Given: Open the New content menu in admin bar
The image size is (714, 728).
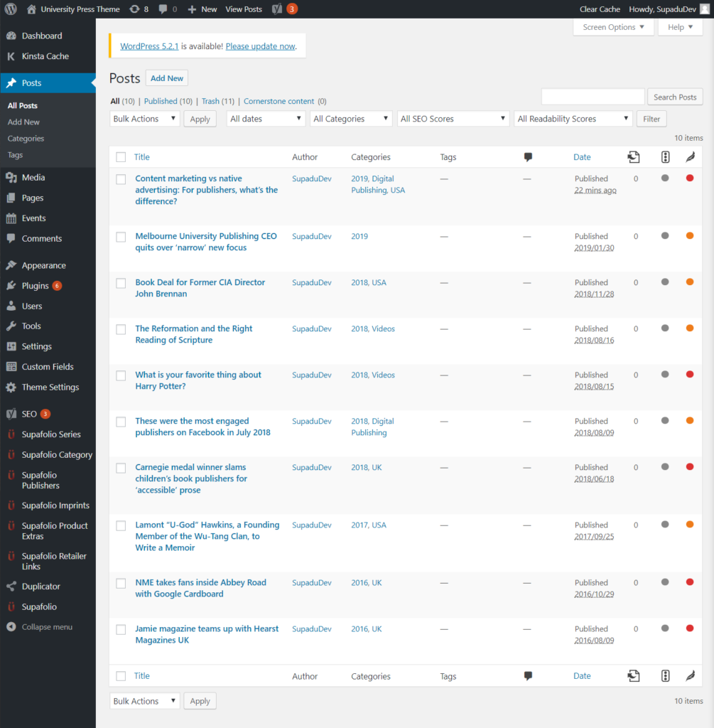Looking at the screenshot, I should 202,9.
